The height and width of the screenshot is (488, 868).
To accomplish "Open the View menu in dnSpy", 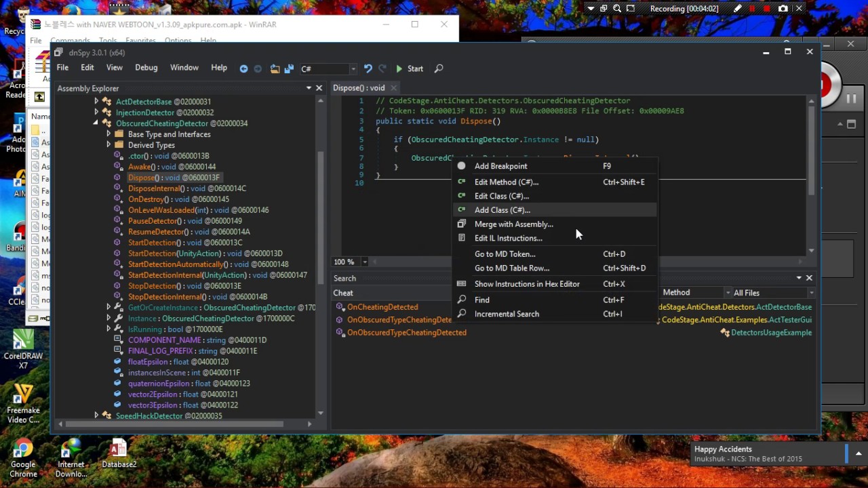I will click(x=115, y=68).
